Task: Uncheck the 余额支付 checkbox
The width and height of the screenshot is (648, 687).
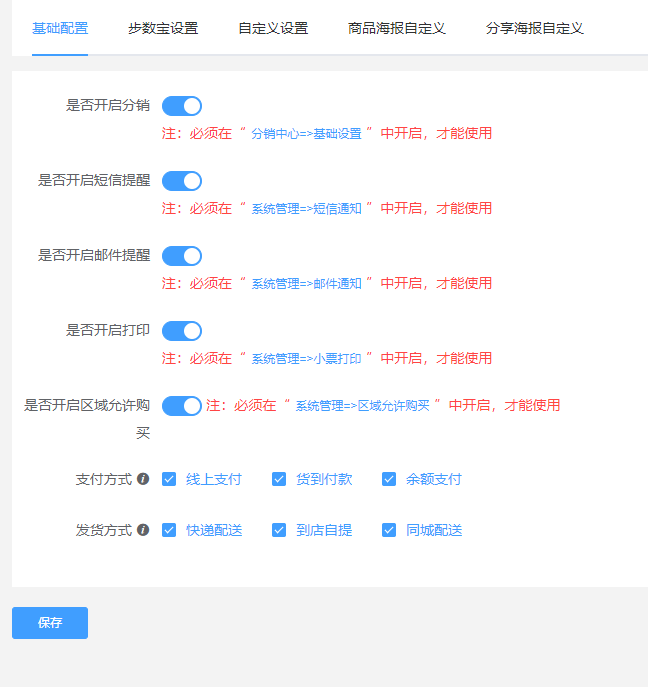Action: [x=389, y=479]
